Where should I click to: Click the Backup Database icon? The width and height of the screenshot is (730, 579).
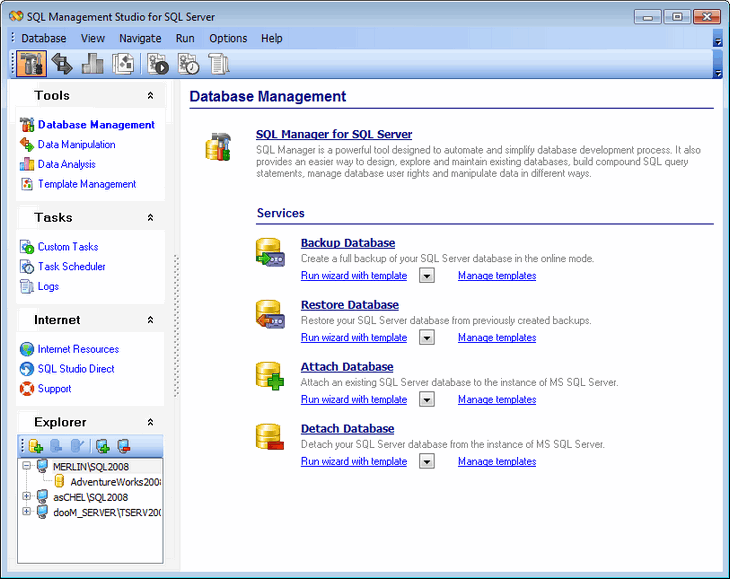270,252
